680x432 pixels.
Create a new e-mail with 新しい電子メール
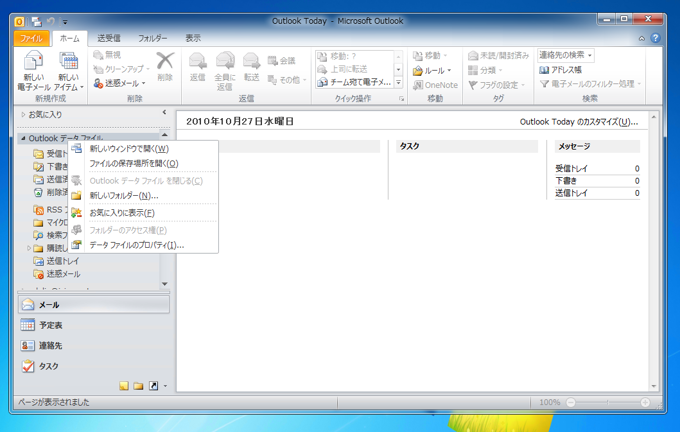(34, 72)
